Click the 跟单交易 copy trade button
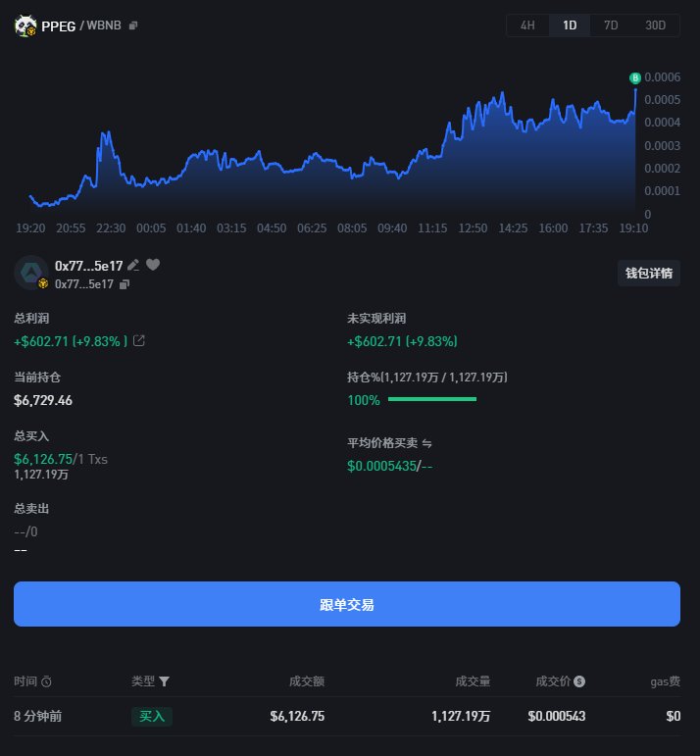The width and height of the screenshot is (700, 756). coord(347,604)
